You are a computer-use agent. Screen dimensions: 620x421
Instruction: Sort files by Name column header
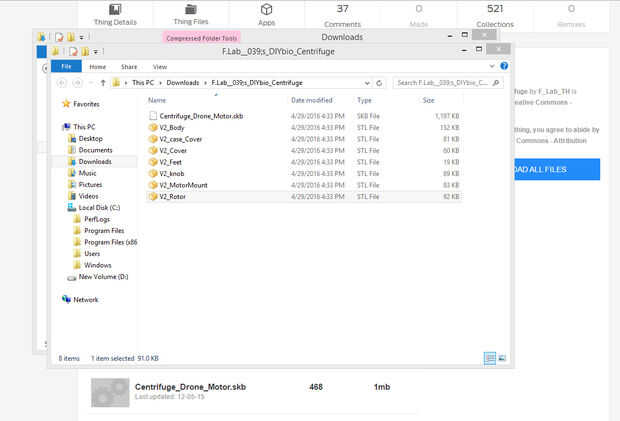coord(157,100)
